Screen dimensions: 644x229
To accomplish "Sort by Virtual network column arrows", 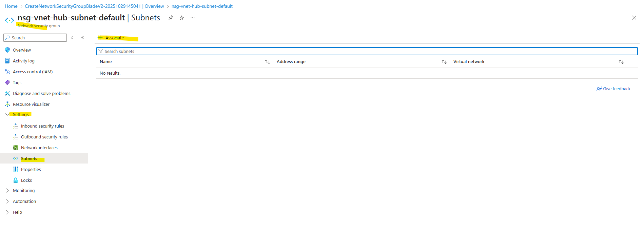I will (x=621, y=62).
